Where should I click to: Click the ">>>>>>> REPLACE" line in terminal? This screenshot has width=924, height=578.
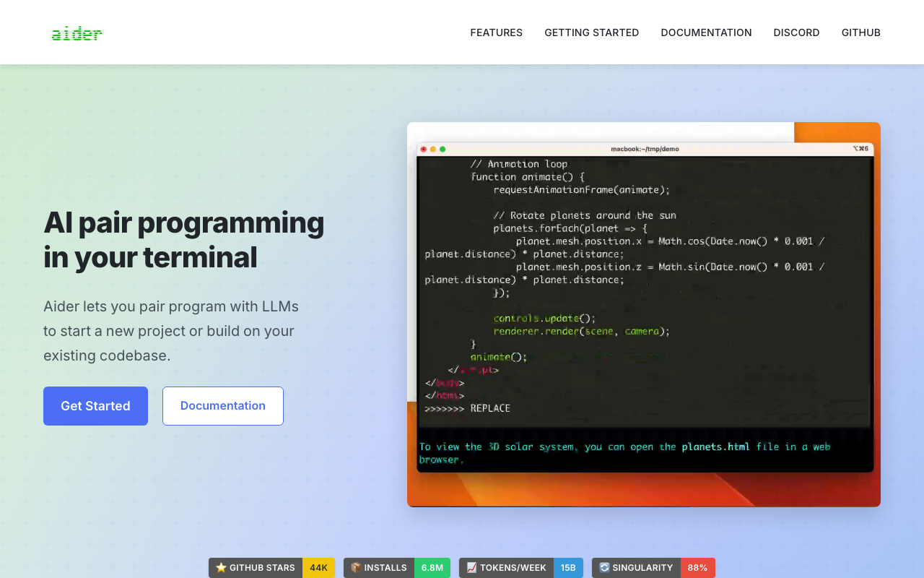(468, 408)
